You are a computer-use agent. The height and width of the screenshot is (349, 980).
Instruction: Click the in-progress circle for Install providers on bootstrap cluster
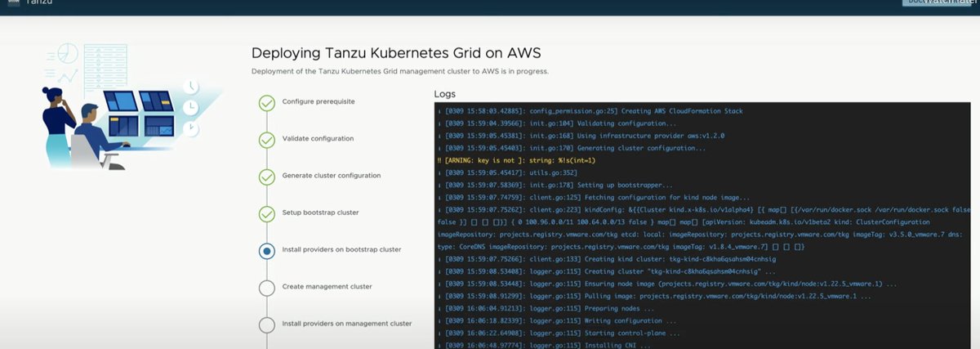266,251
